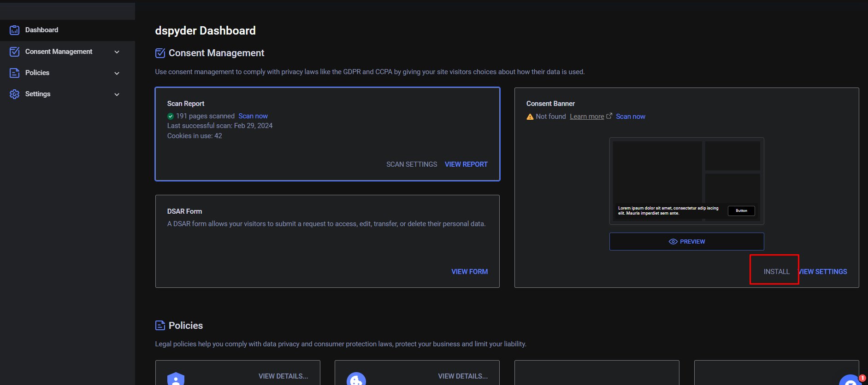Click the INSTALL button
868x385 pixels.
pyautogui.click(x=777, y=272)
